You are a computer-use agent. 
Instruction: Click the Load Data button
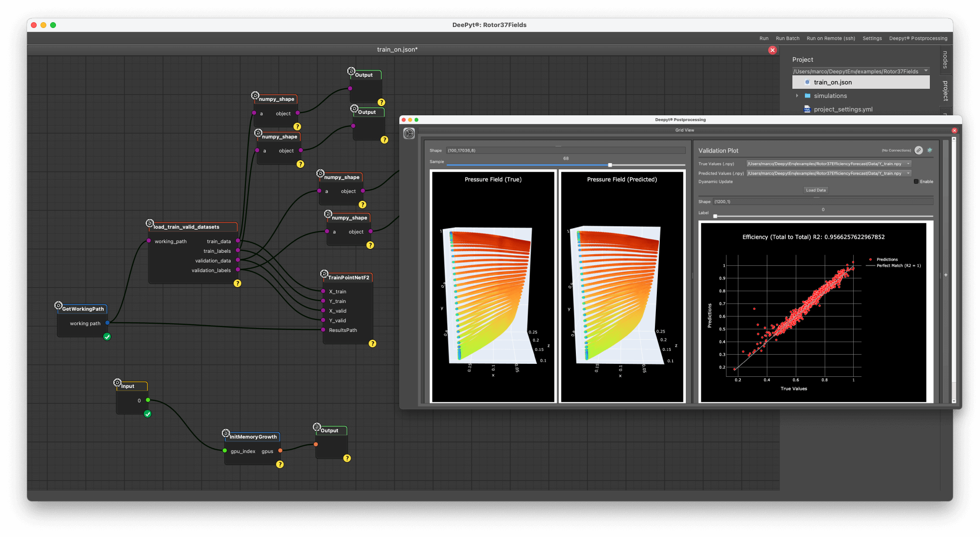(x=816, y=191)
